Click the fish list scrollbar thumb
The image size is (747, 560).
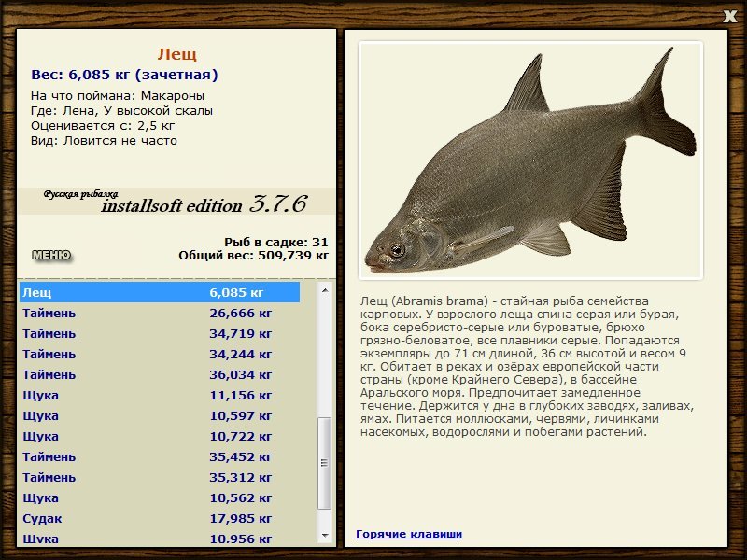325,463
